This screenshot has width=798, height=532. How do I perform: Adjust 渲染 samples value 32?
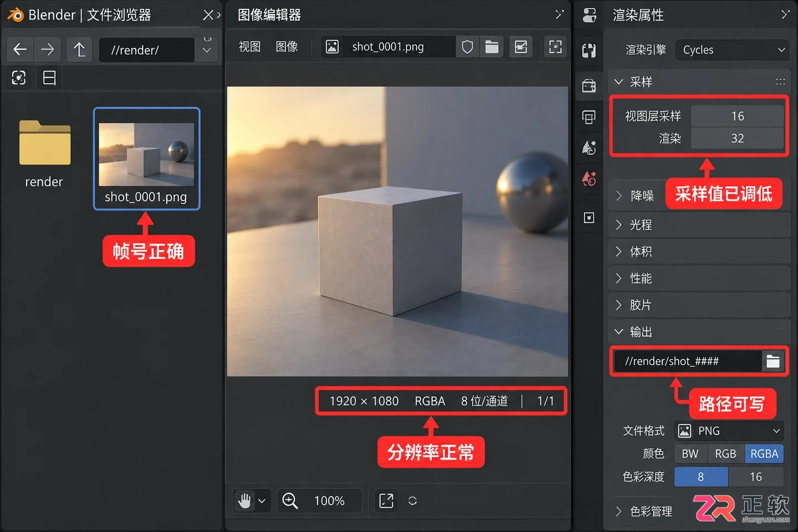coord(737,139)
